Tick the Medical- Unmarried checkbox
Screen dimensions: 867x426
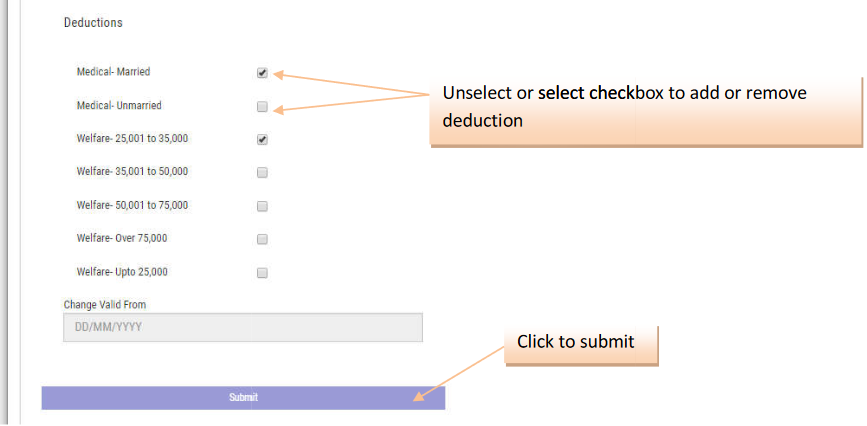pyautogui.click(x=262, y=106)
